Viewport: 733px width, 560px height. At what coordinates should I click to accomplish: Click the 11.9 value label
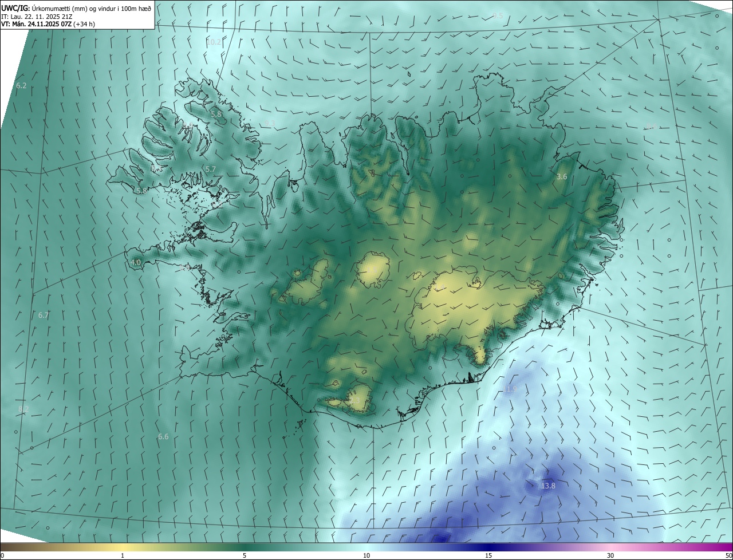click(510, 389)
